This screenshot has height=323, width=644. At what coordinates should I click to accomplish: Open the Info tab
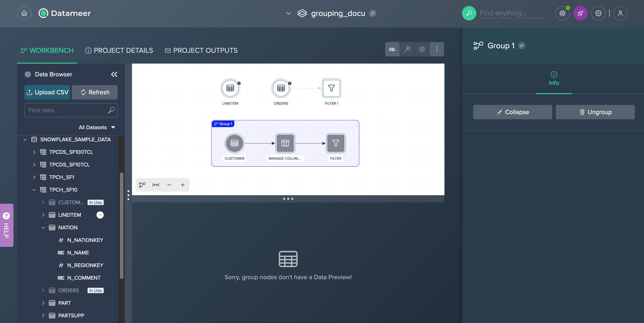click(554, 79)
